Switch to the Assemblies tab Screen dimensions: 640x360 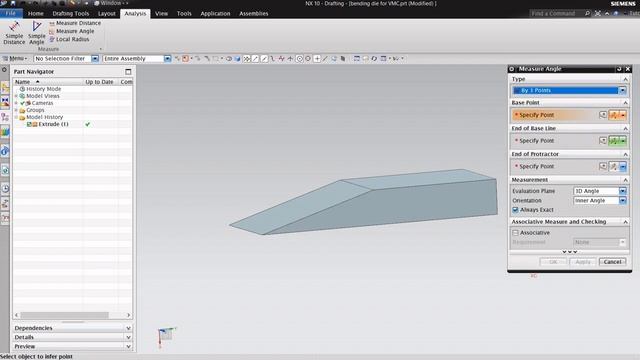[253, 13]
